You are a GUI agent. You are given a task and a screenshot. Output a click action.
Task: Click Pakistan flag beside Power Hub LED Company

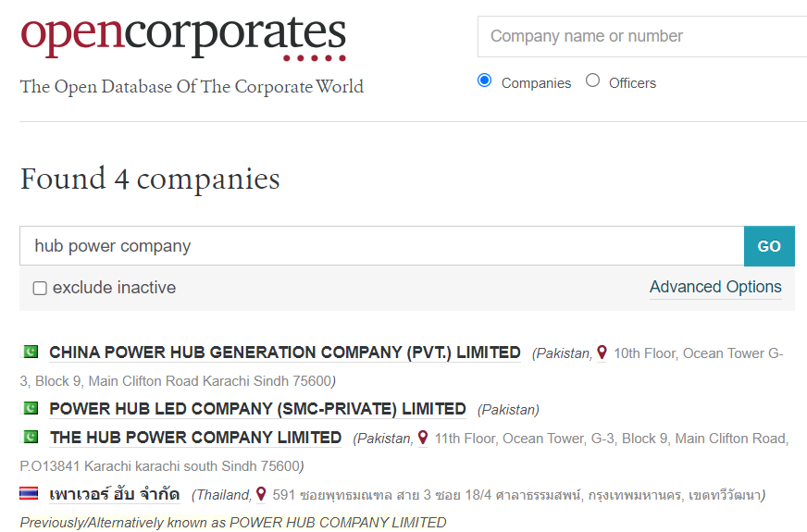coord(31,408)
